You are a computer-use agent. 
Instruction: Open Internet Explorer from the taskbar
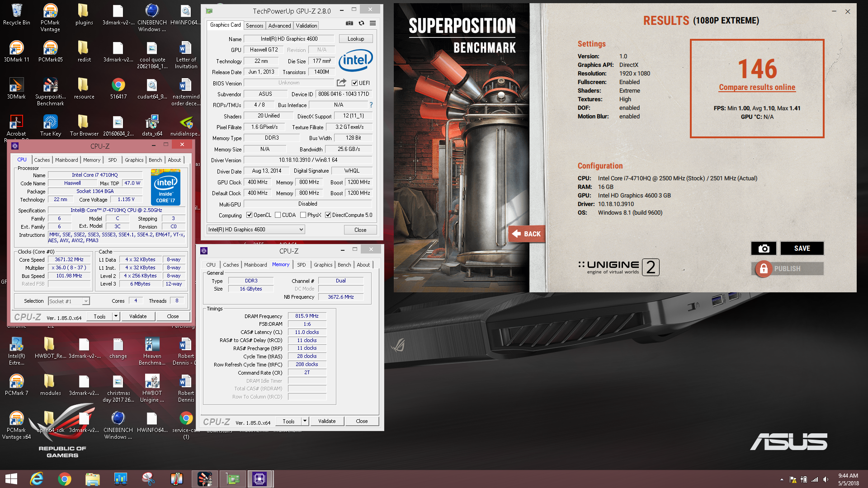click(x=37, y=479)
